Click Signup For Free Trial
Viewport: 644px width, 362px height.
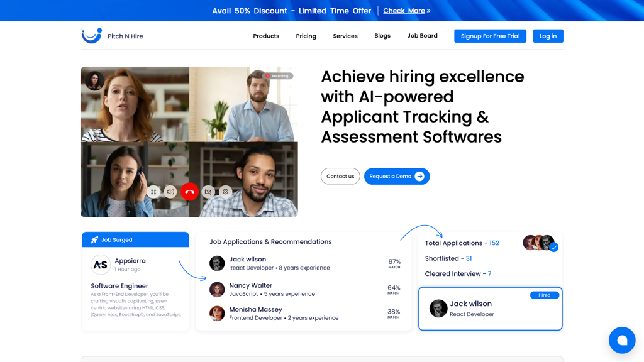click(490, 36)
